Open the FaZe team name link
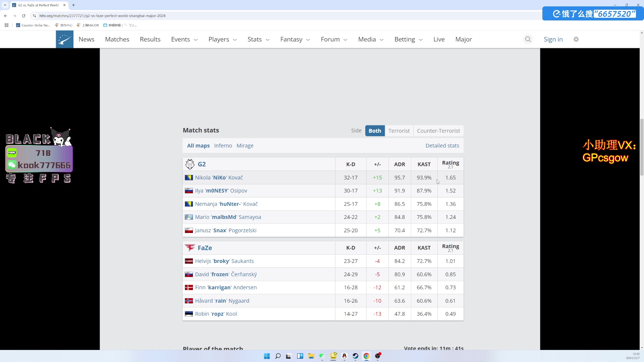Screen dimensions: 644x362 [x=205, y=248]
